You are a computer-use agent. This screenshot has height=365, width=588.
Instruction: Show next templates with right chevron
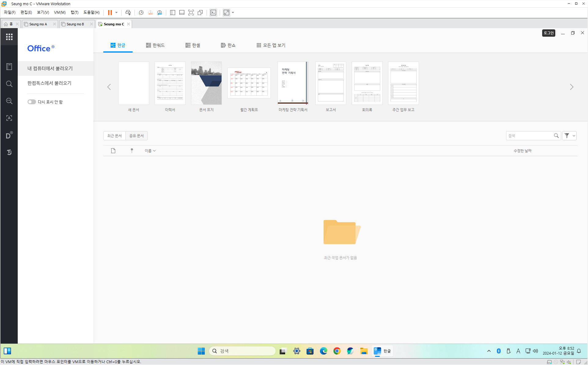(x=571, y=87)
